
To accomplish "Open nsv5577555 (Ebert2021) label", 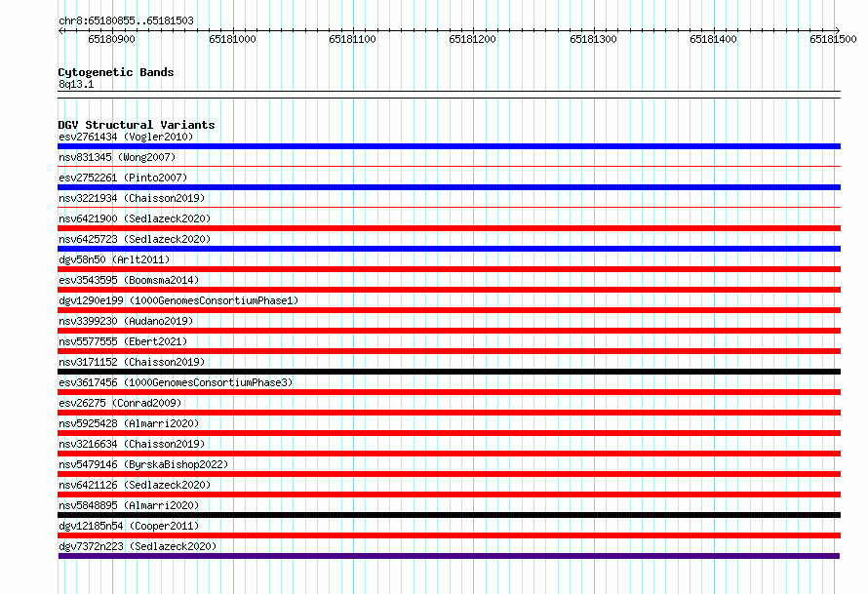I will point(123,341).
